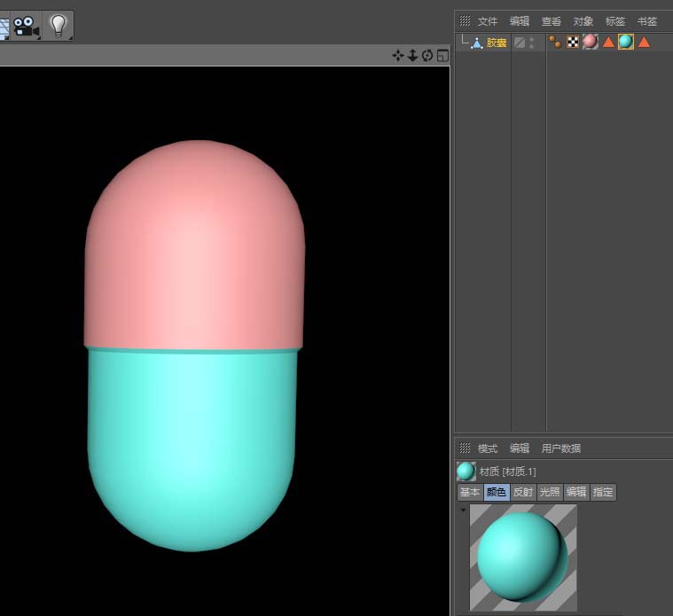Click the checkerboard UVW tag
This screenshot has width=673, height=616.
point(573,42)
